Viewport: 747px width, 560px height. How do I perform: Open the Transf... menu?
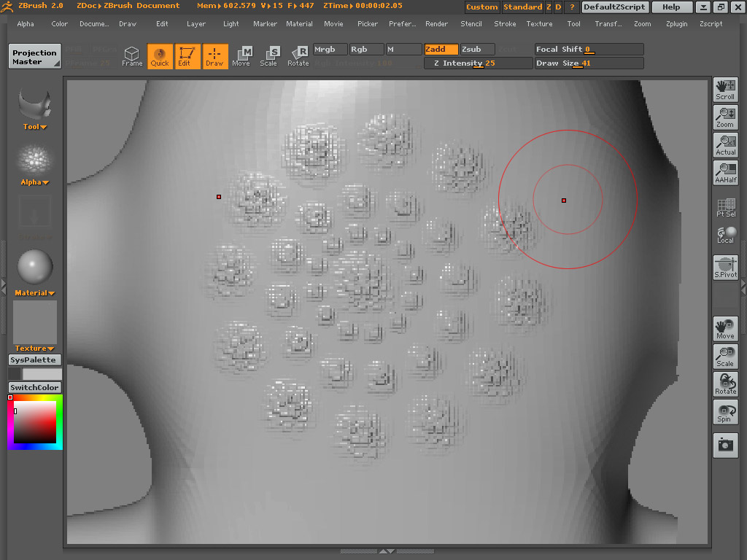[x=608, y=24]
